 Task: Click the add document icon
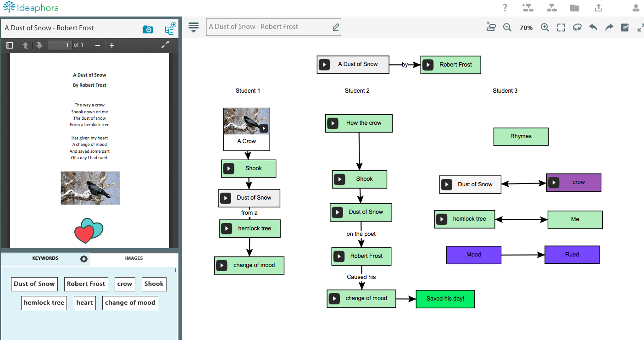pyautogui.click(x=170, y=28)
